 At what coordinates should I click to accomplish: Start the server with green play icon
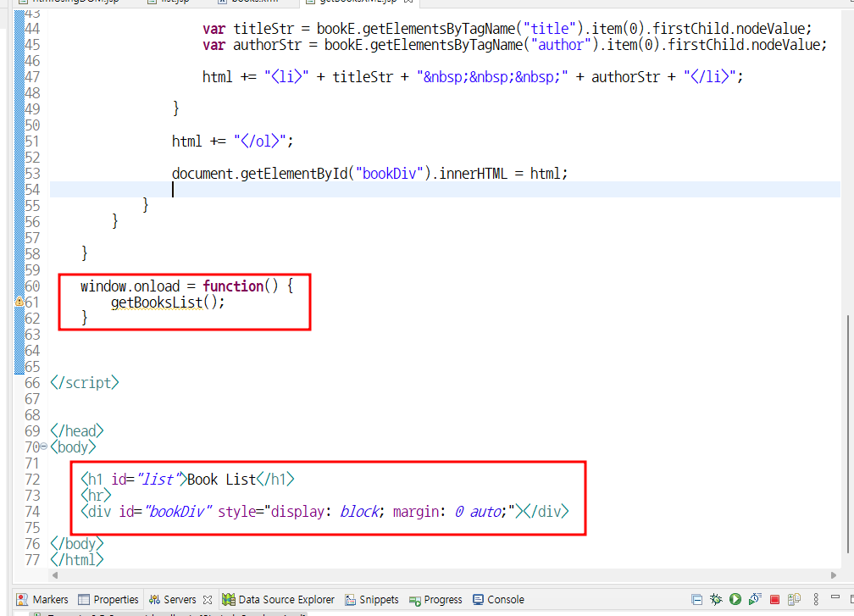point(735,600)
